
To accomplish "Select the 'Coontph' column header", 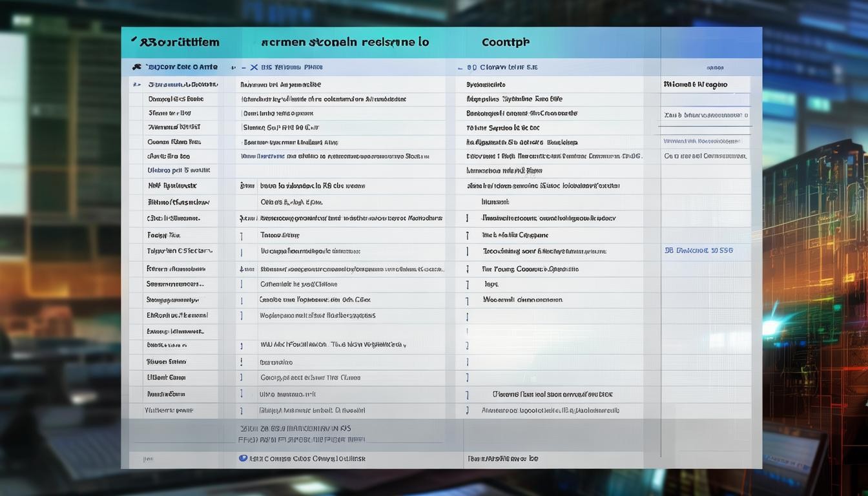I will point(505,42).
